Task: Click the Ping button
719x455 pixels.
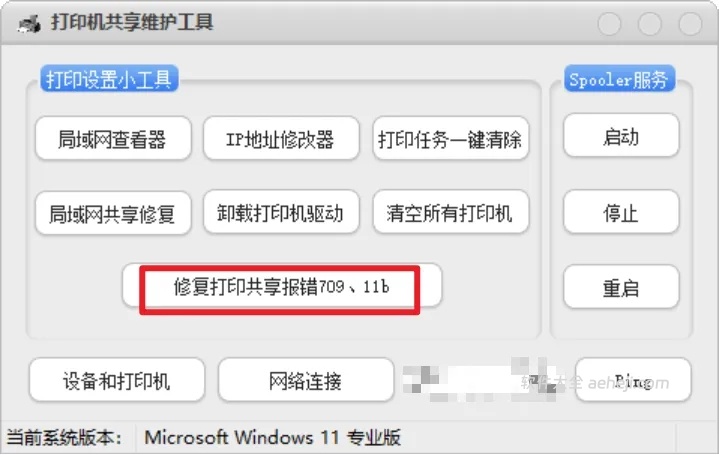Action: 633,380
